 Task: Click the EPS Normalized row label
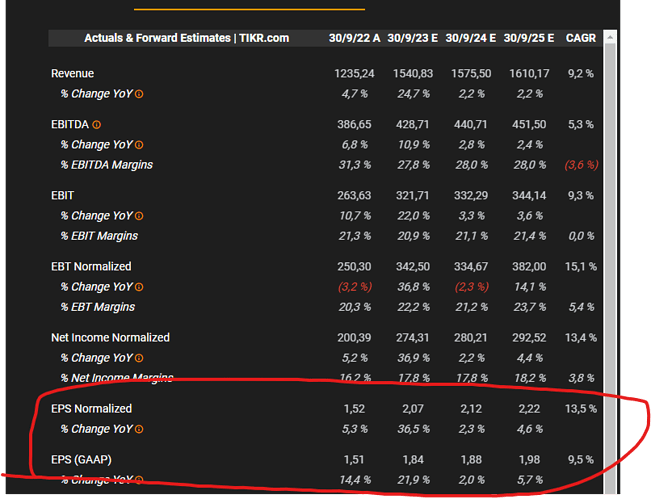pos(91,408)
